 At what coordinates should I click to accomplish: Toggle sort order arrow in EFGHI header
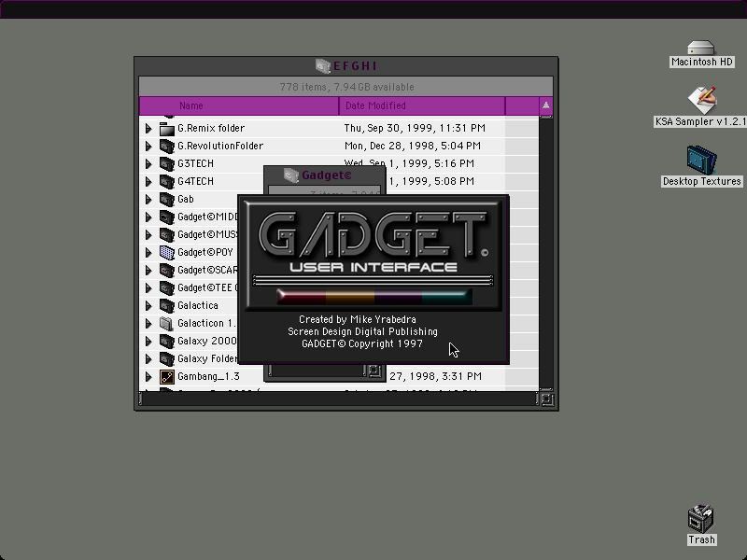[546, 105]
